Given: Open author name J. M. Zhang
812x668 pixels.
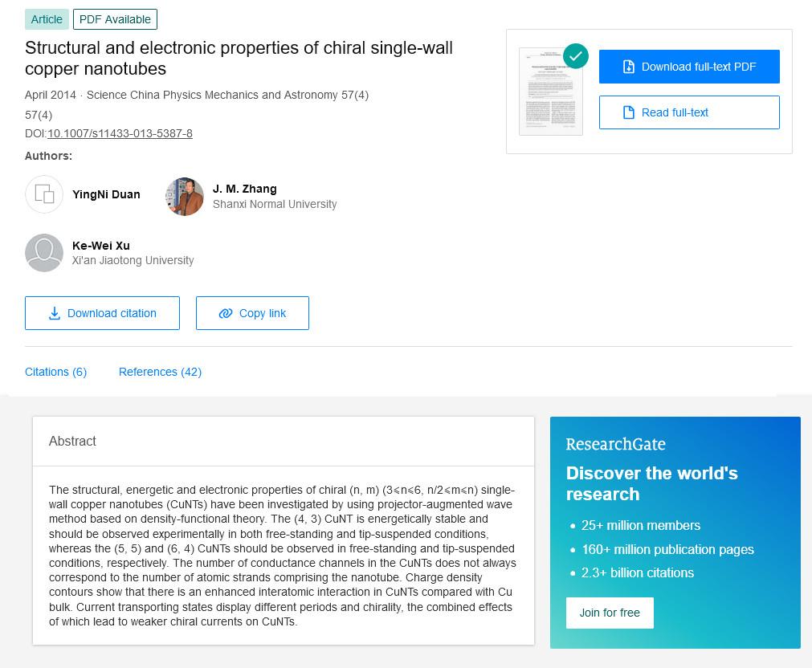Looking at the screenshot, I should pyautogui.click(x=244, y=189).
